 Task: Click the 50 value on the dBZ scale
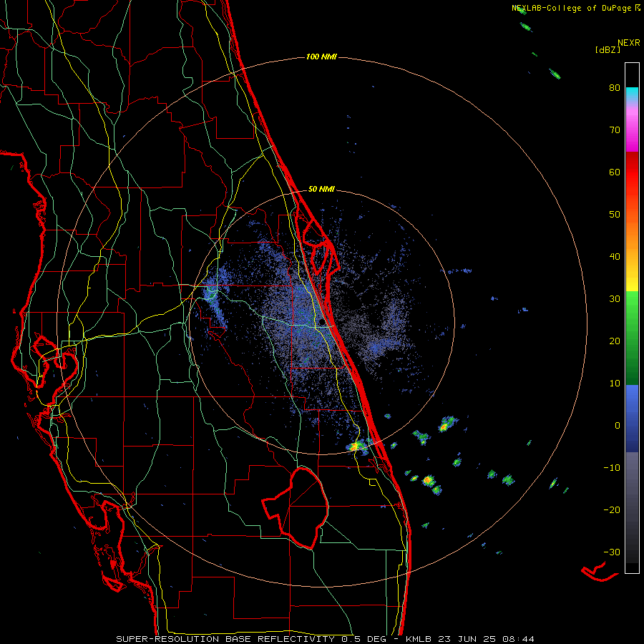coord(615,215)
